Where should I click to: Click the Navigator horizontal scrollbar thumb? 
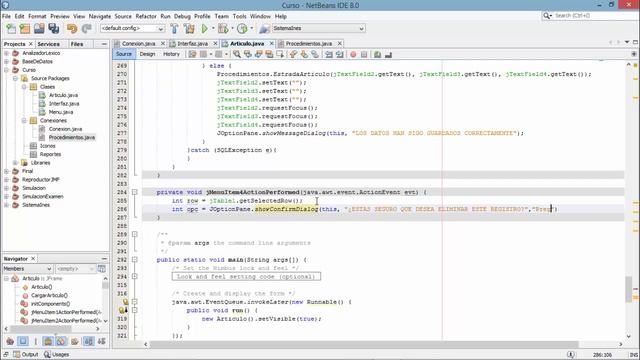pyautogui.click(x=41, y=329)
